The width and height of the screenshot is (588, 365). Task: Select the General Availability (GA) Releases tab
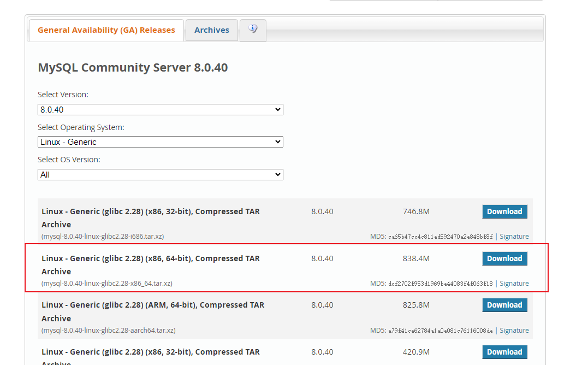(x=106, y=30)
